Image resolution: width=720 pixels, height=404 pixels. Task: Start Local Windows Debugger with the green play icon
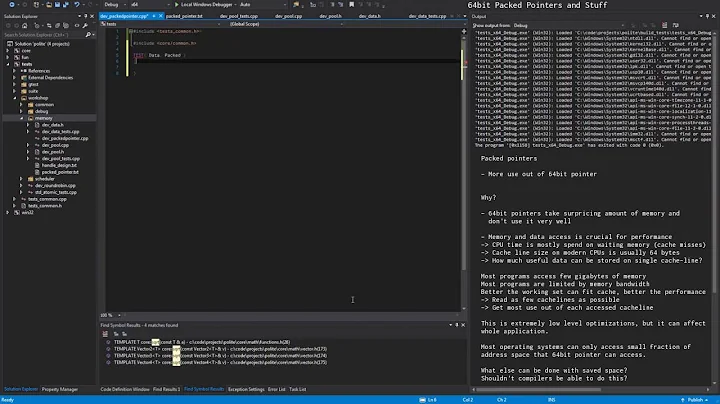pyautogui.click(x=177, y=5)
